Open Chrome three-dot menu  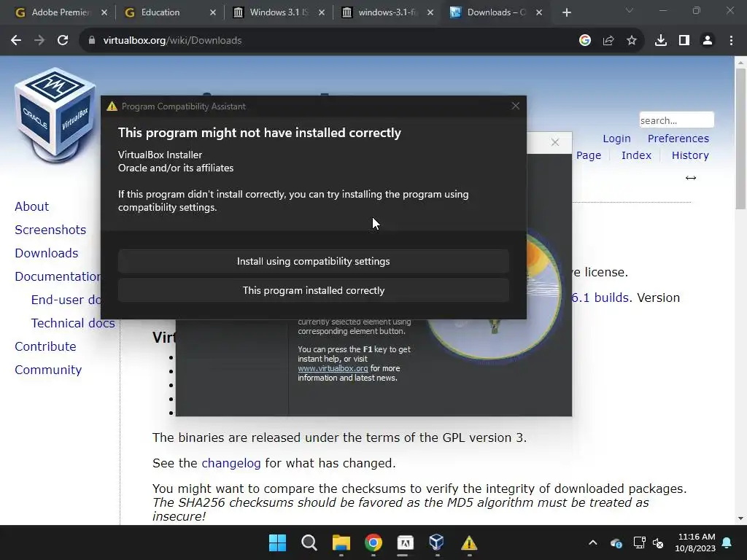tap(731, 41)
